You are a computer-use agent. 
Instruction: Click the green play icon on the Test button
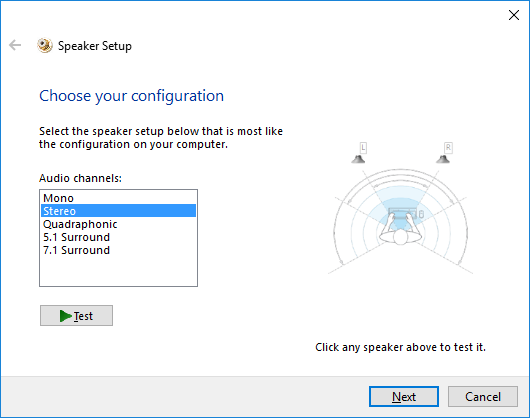tap(66, 316)
